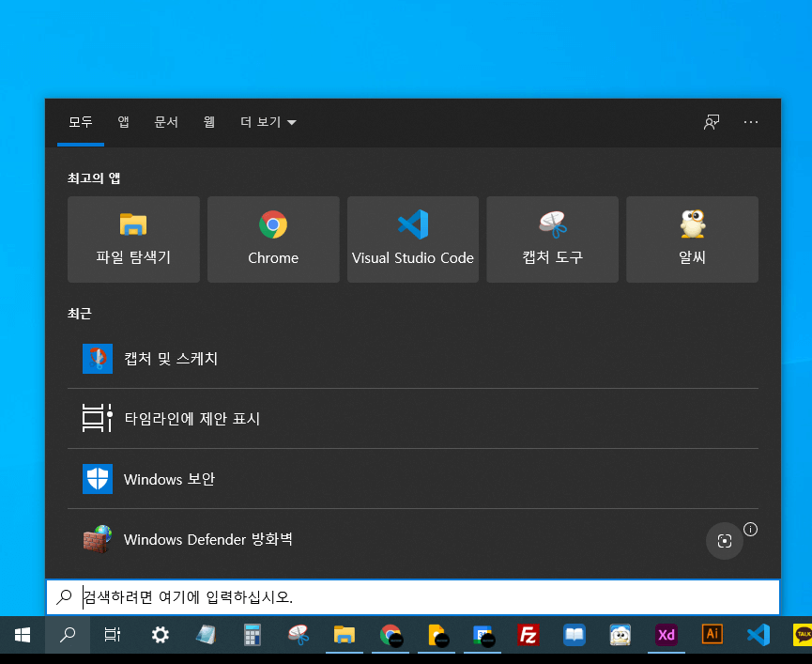
Task: Click the 캡처 및 스케치 app icon
Action: click(98, 359)
